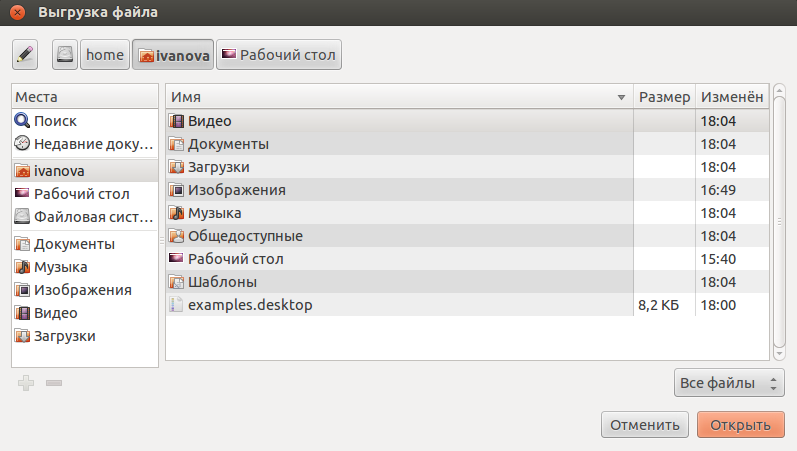Open Рабочий стол path bar button
The height and width of the screenshot is (451, 797).
[x=279, y=54]
